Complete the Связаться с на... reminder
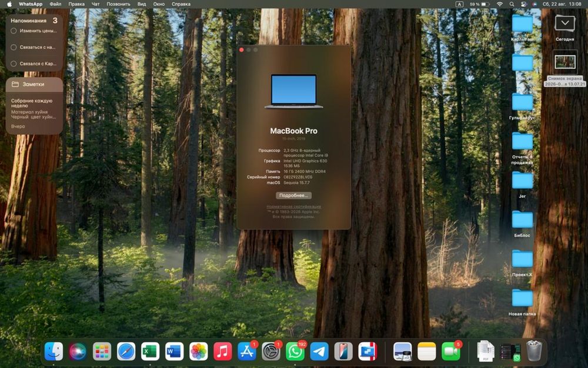This screenshot has width=588, height=368. (x=14, y=47)
